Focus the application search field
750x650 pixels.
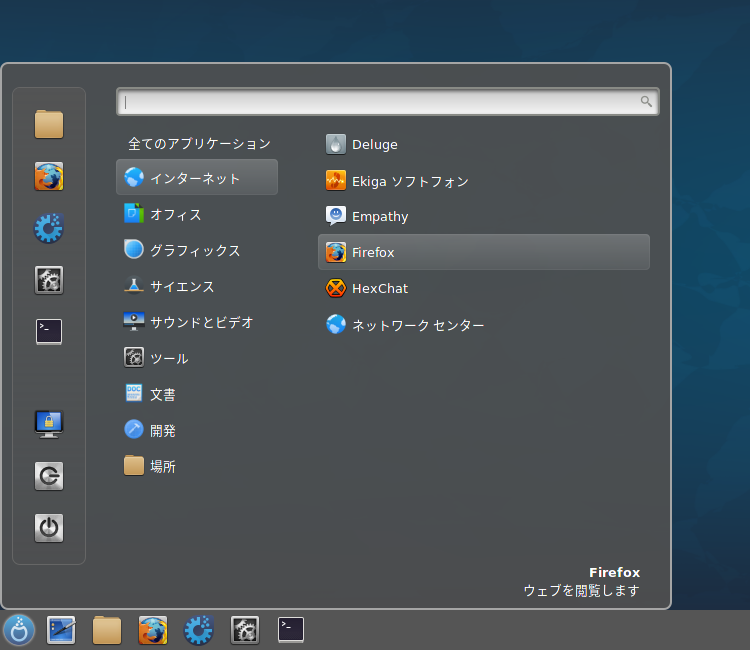point(388,101)
